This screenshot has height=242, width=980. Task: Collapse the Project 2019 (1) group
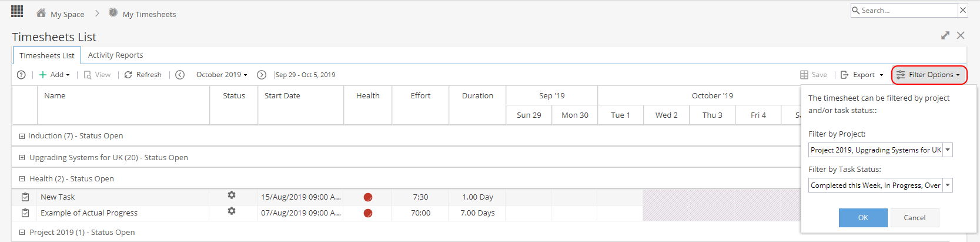click(x=22, y=233)
